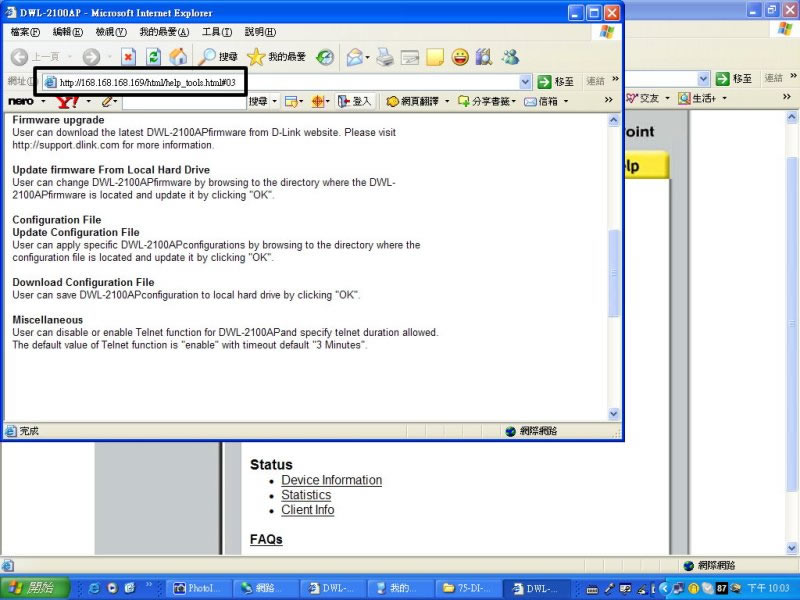Image resolution: width=800 pixels, height=600 pixels.
Task: Switch to the 網路... taskbar button
Action: tap(267, 588)
